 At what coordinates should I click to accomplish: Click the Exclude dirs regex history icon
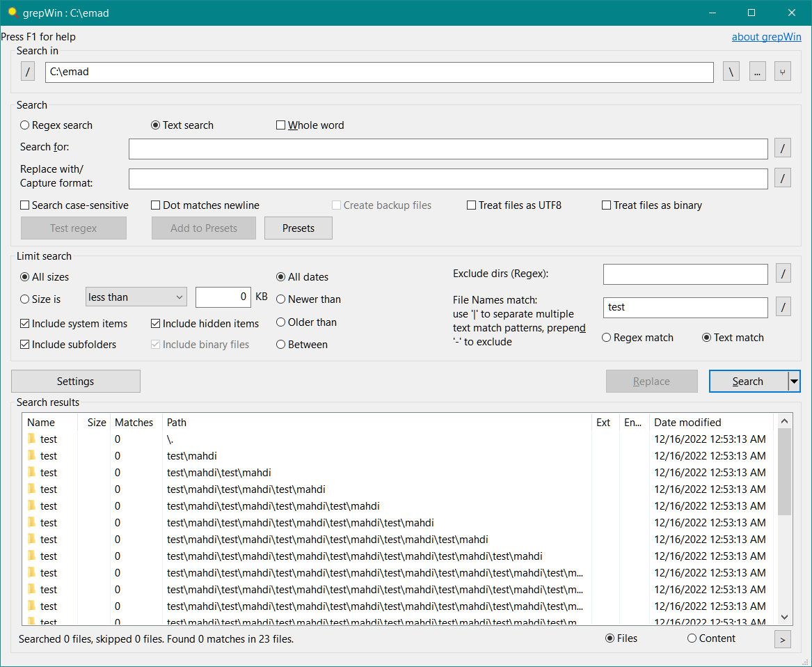point(782,274)
